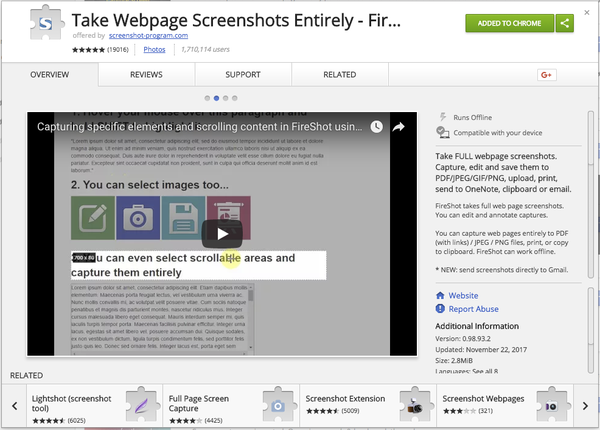Click Updated: November 22, 2017 text
Viewport: 600px width, 430px height.
point(481,350)
